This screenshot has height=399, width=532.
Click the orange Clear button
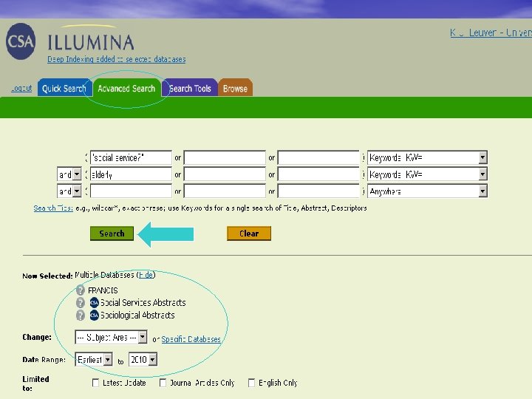[x=249, y=233]
